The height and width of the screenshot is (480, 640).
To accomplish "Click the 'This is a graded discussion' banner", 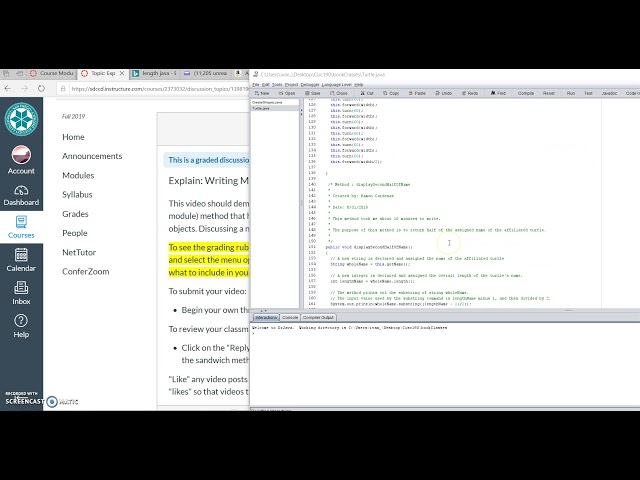I will 207,160.
